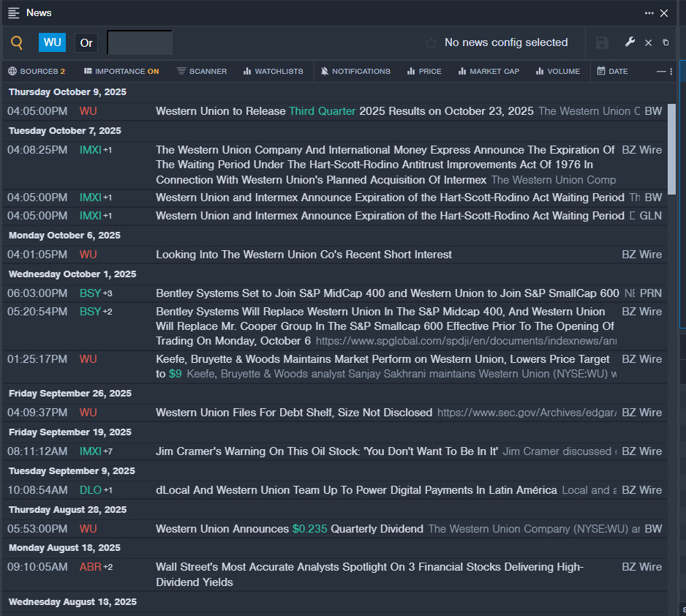686x616 pixels.
Task: Open the Market Cap filter dropdown
Action: coord(489,71)
